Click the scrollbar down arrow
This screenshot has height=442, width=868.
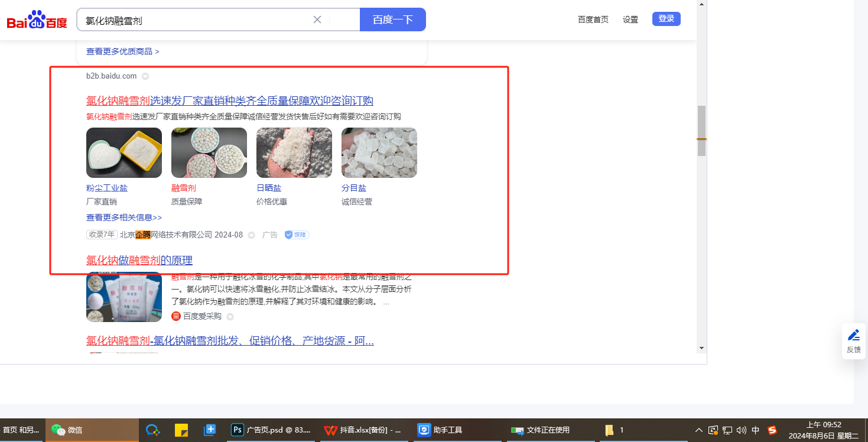[702, 347]
